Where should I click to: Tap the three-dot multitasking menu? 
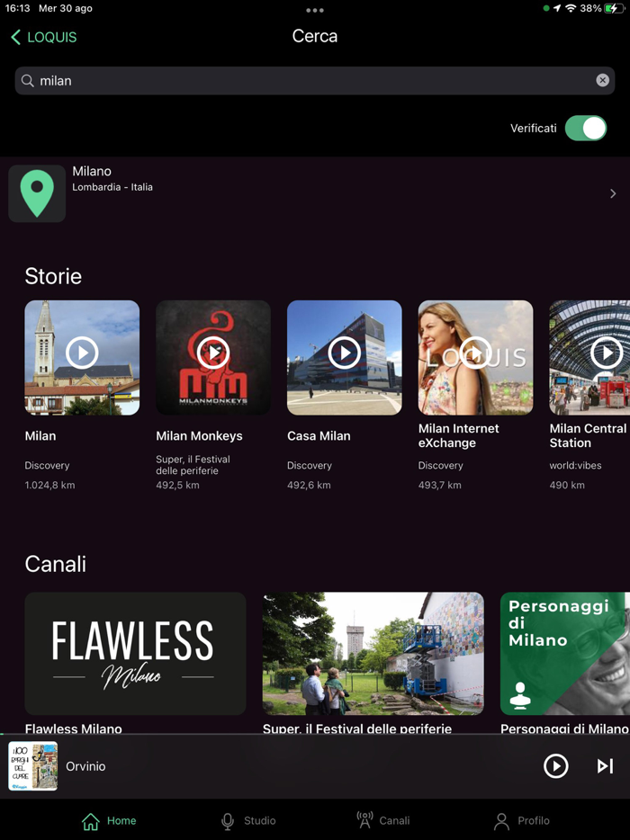pos(315,10)
